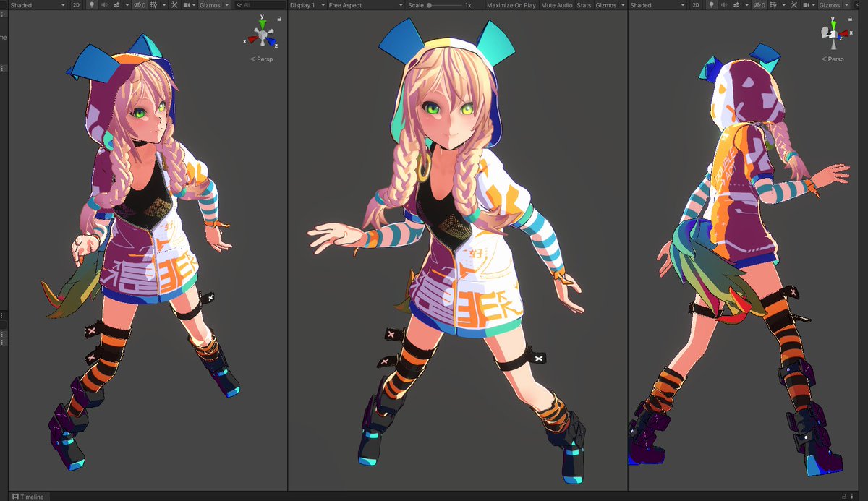This screenshot has width=868, height=501.
Task: Open the visual effects toggle icon
Action: click(x=116, y=4)
